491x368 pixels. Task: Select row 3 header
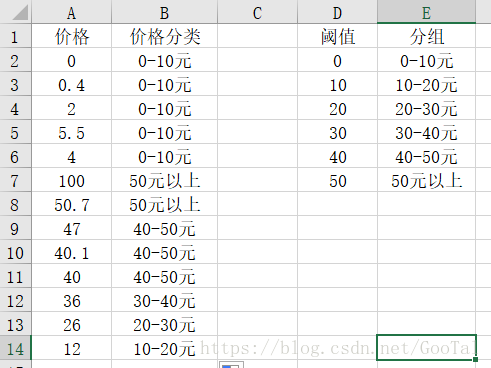[15, 84]
